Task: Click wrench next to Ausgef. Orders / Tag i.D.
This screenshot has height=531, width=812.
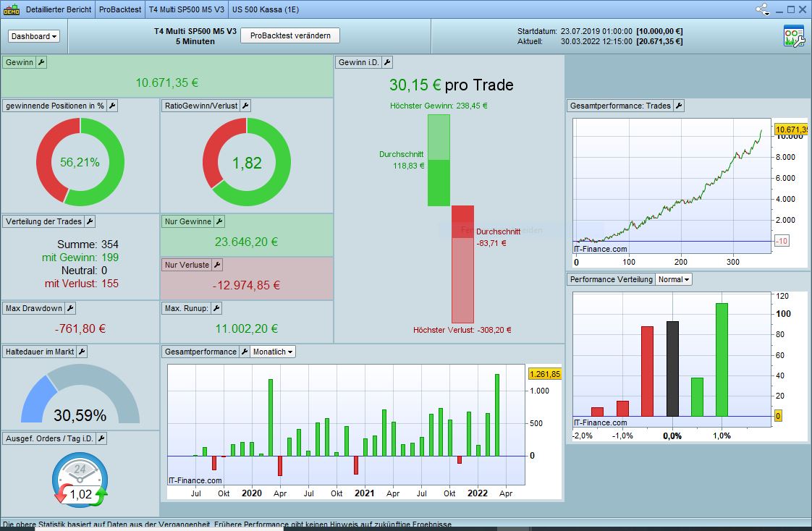Action: point(101,438)
